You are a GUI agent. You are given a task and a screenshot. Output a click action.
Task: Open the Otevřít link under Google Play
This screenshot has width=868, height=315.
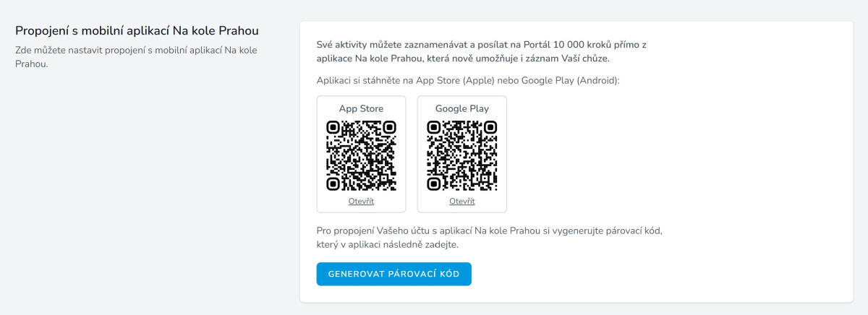point(461,202)
